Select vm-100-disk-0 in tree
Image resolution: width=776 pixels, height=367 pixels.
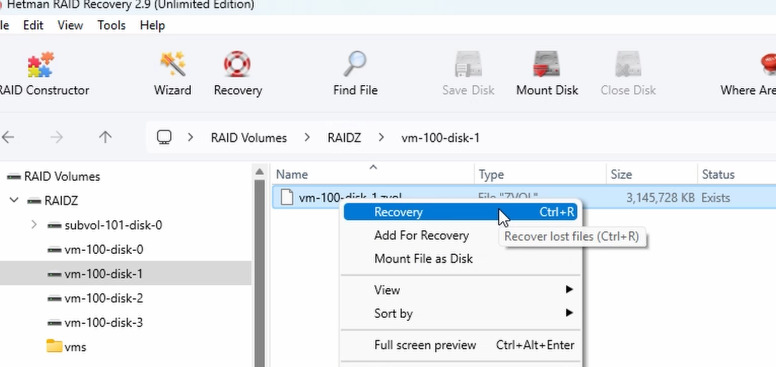(103, 250)
